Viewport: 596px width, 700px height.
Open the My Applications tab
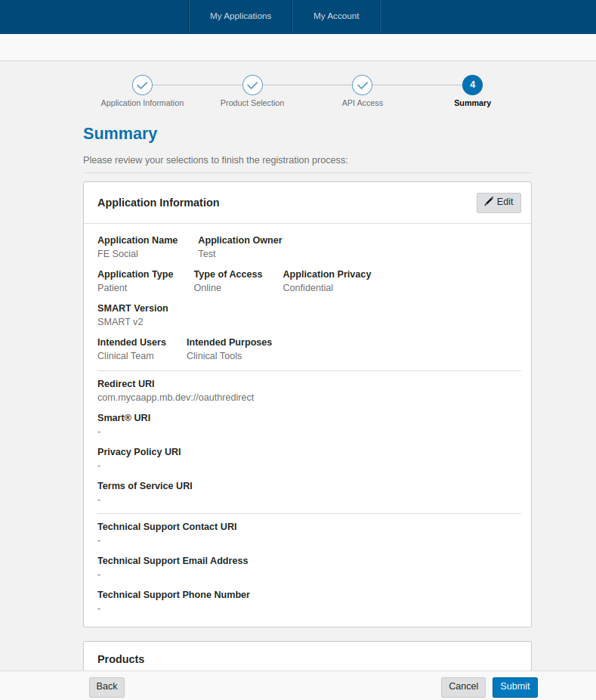click(x=240, y=16)
